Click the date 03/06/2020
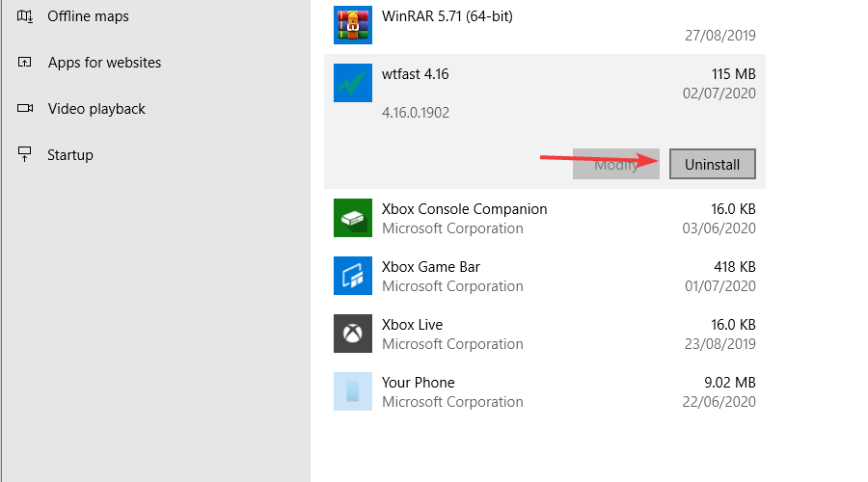 [719, 228]
